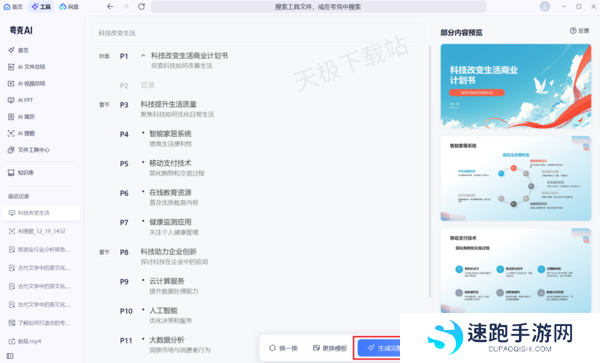
Task: Select the P6 item 在线教育资源
Action: [170, 193]
